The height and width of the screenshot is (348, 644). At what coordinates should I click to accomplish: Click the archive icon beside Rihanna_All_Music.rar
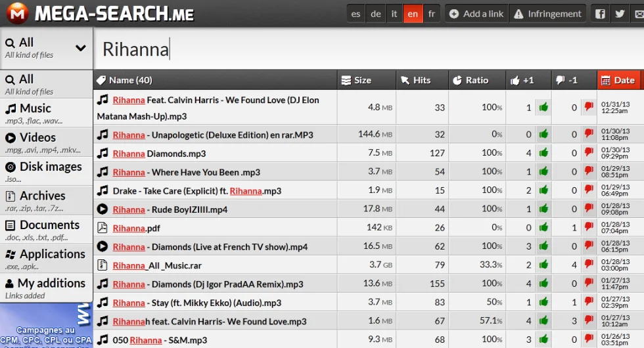click(x=103, y=265)
